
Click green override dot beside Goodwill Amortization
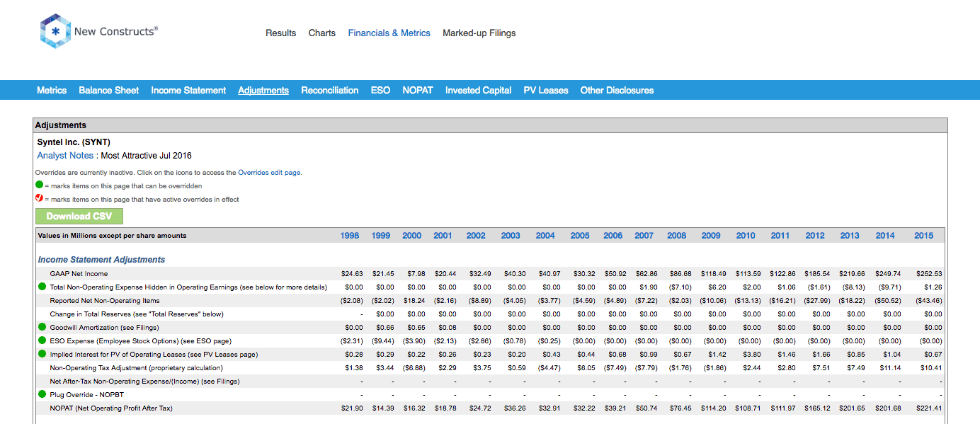[42, 327]
